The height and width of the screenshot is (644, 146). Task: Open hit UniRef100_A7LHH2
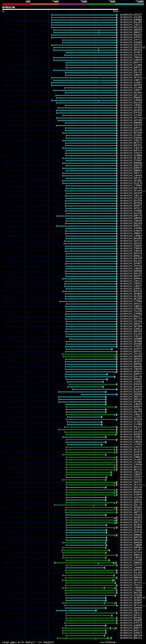tap(131, 17)
